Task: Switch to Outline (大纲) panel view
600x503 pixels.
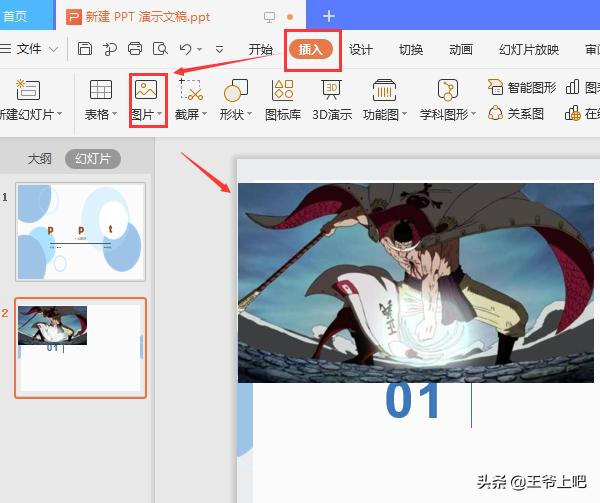Action: click(40, 159)
